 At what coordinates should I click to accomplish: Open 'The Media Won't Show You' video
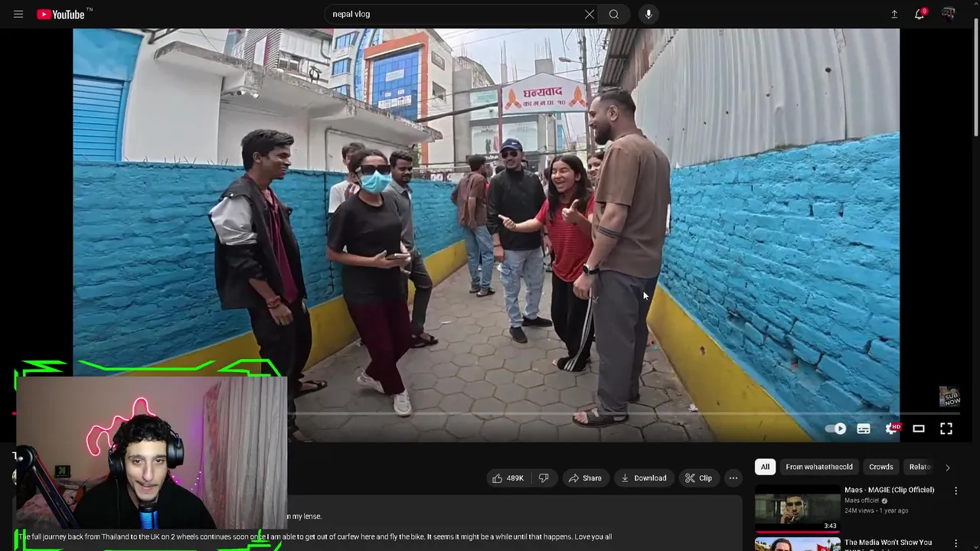(888, 543)
